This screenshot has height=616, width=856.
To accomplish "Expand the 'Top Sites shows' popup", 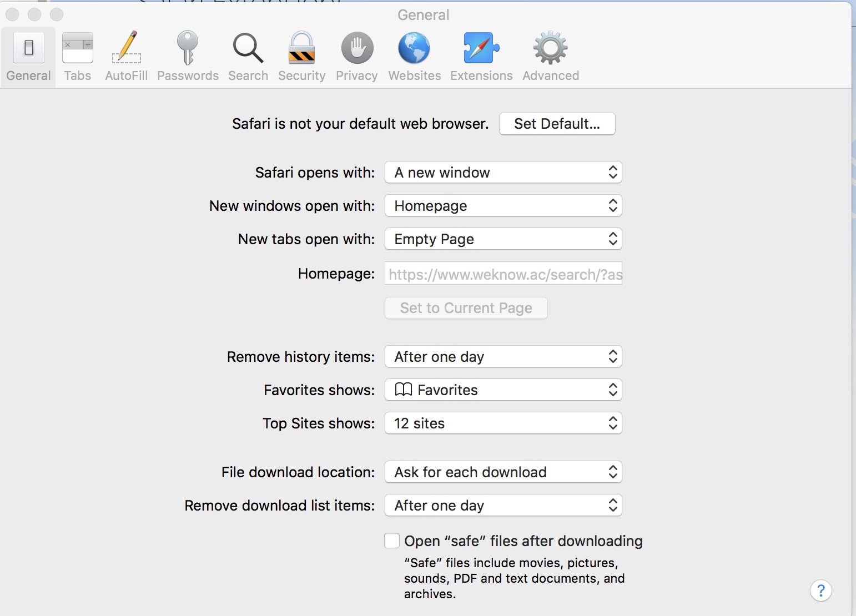I will (x=503, y=423).
